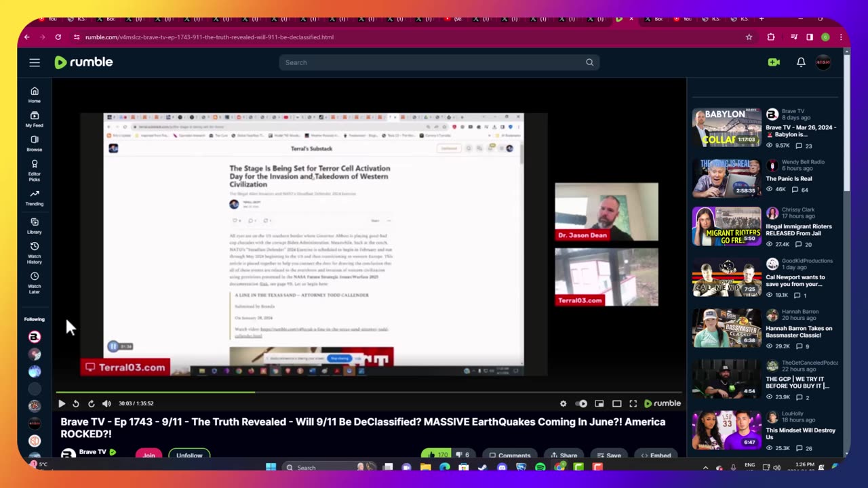
Task: Open Chrome extensions puzzle icon
Action: 771,37
